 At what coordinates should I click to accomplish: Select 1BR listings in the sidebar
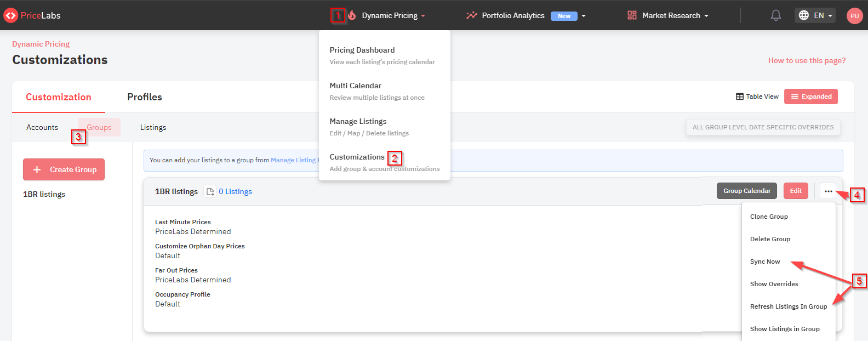pyautogui.click(x=44, y=194)
